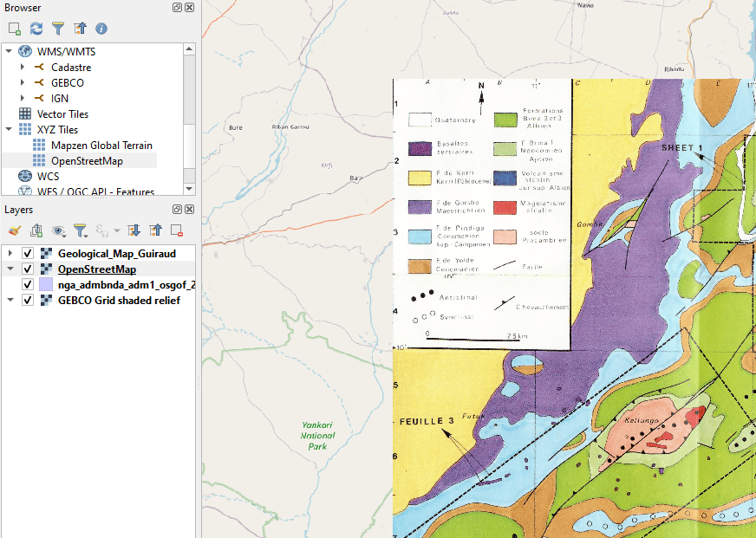Screen dimensions: 756x538
Task: Collapse the WMS/WMTS tree node
Action: (x=9, y=52)
